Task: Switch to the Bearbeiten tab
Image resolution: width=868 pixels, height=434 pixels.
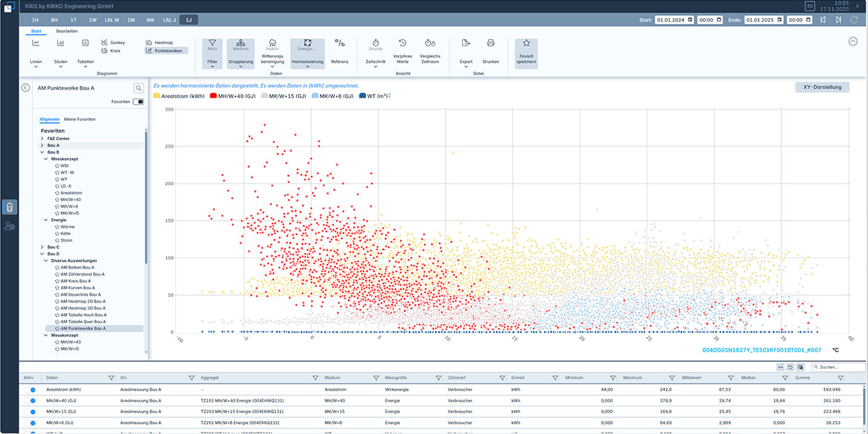Action: click(x=67, y=31)
